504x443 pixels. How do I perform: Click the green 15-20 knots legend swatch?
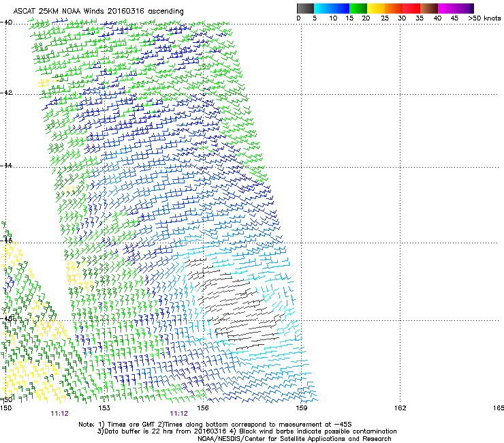tap(358, 8)
